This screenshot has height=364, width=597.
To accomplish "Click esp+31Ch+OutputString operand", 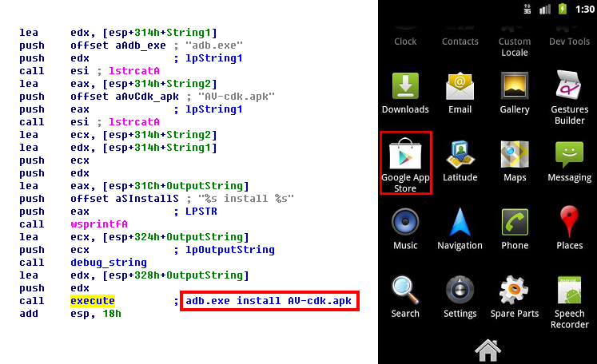I will (176, 186).
